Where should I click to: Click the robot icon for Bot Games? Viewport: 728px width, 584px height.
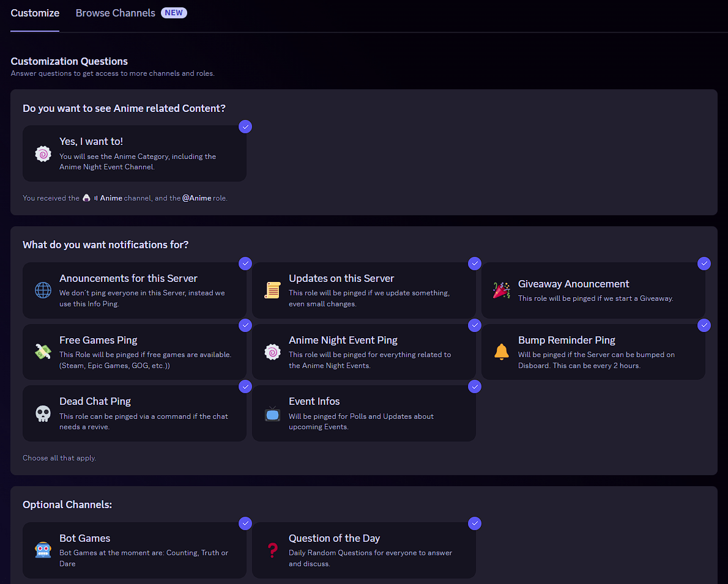click(43, 550)
